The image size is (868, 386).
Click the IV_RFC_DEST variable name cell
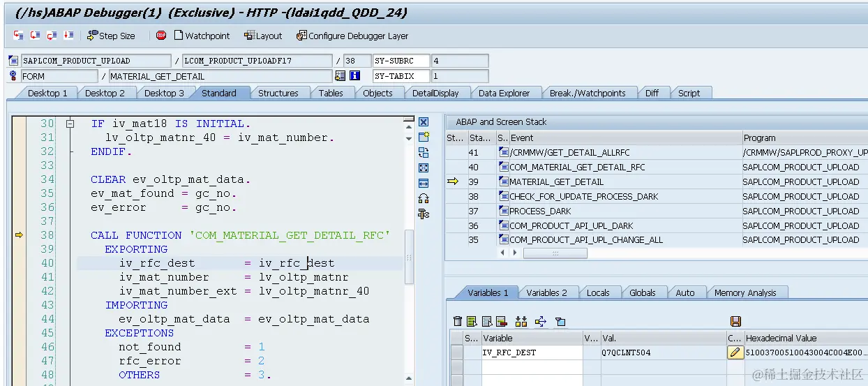tap(532, 352)
